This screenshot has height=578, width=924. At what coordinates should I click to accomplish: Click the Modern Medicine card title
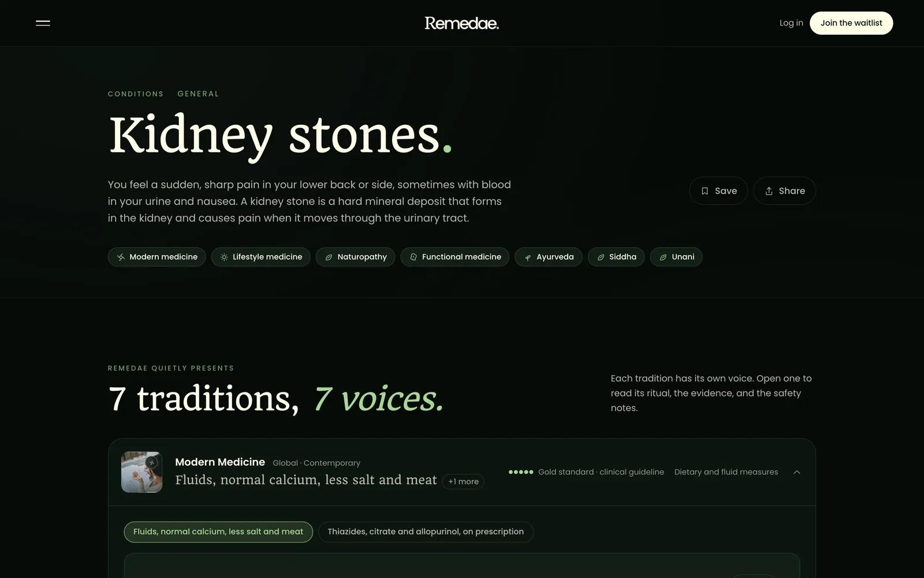pos(220,462)
